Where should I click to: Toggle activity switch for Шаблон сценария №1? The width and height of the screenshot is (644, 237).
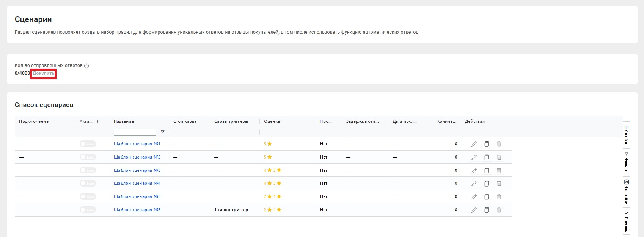88,144
